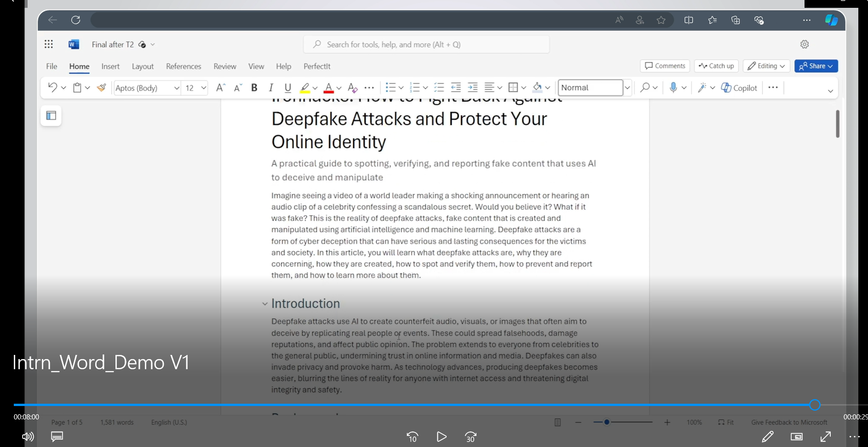Apply the bulleted list
This screenshot has width=868, height=447.
391,87
